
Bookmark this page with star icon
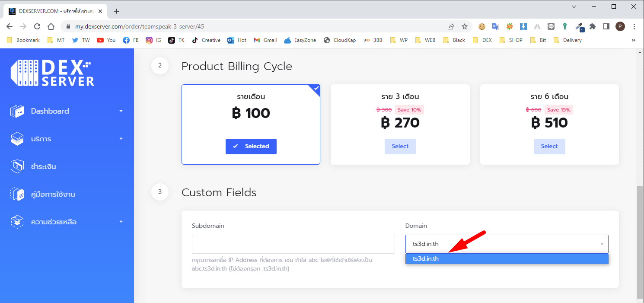tap(465, 26)
